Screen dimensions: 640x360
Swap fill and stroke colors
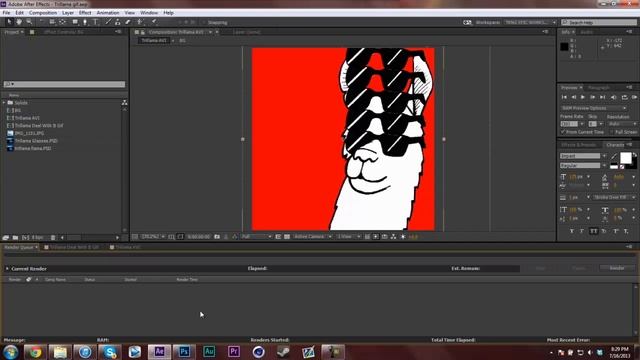point(634,155)
